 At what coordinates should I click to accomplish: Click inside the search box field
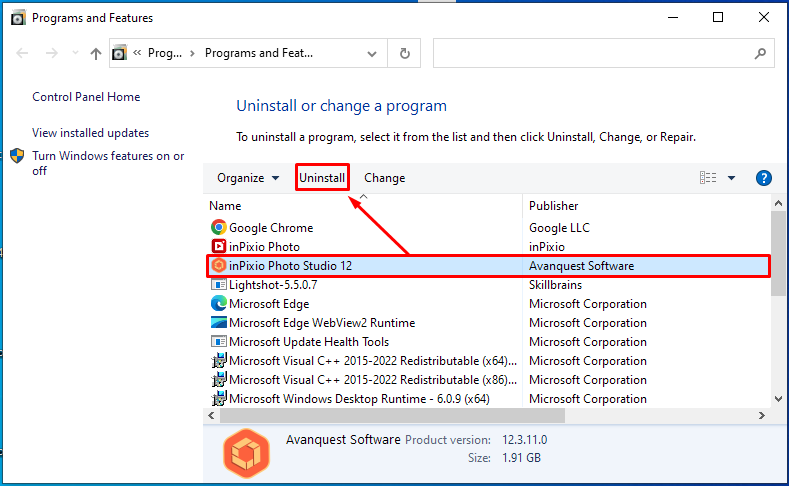pos(590,54)
